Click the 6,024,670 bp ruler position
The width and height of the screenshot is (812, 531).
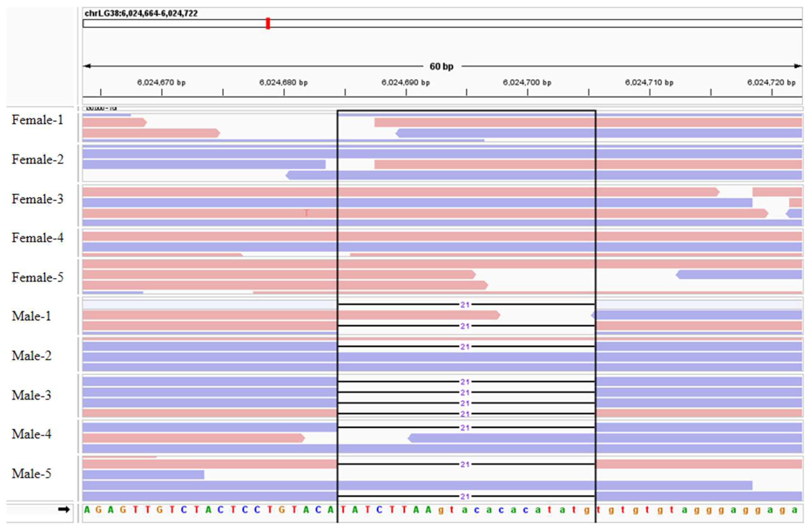pyautogui.click(x=161, y=82)
